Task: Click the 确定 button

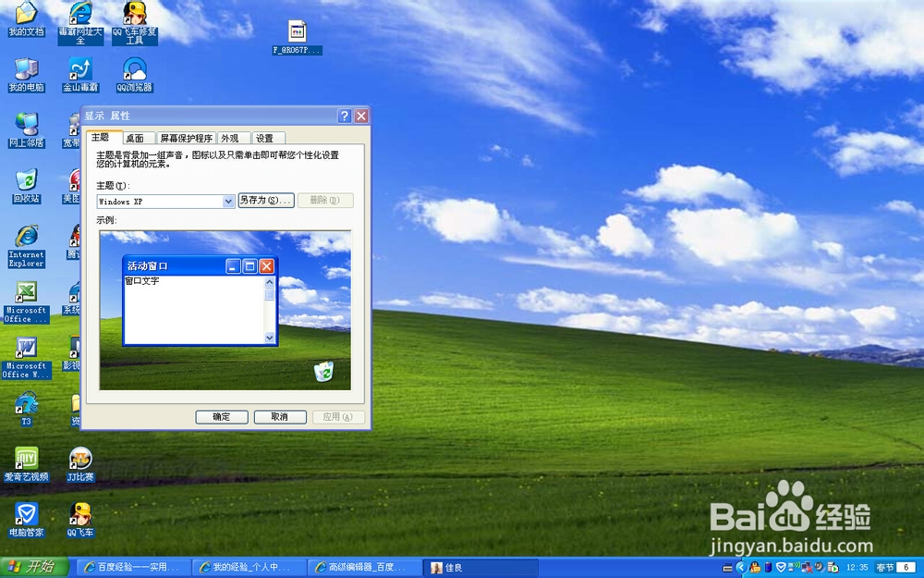Action: tap(222, 417)
